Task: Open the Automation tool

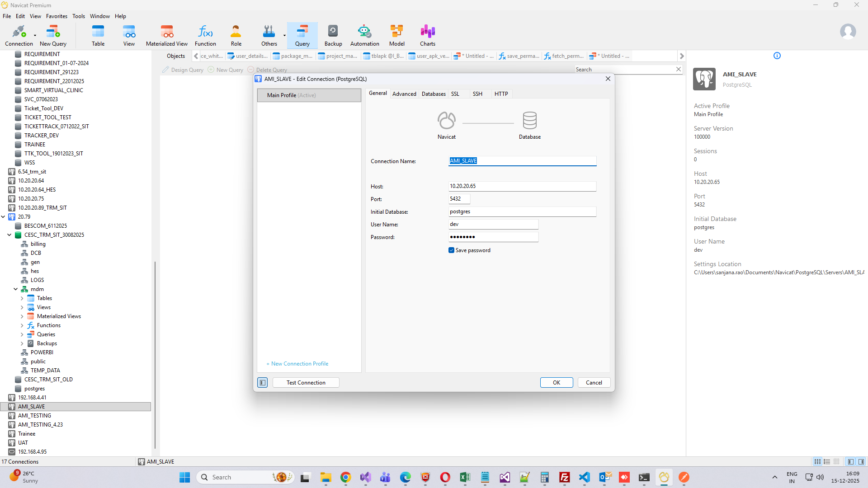Action: click(364, 35)
